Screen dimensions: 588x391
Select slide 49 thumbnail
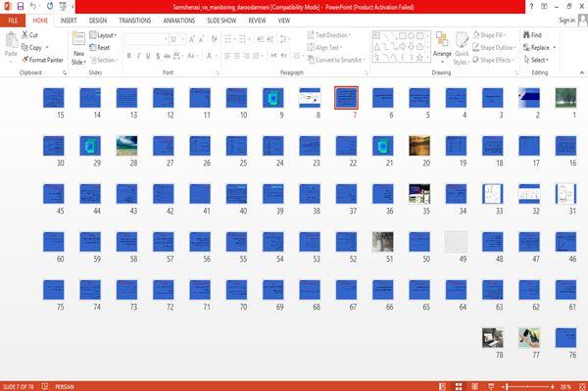click(x=456, y=242)
